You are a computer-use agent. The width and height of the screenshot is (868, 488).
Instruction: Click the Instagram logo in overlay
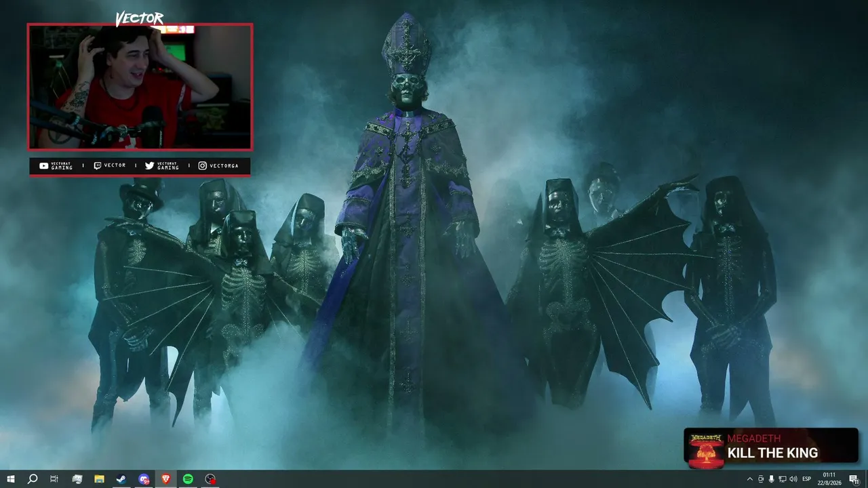(202, 165)
